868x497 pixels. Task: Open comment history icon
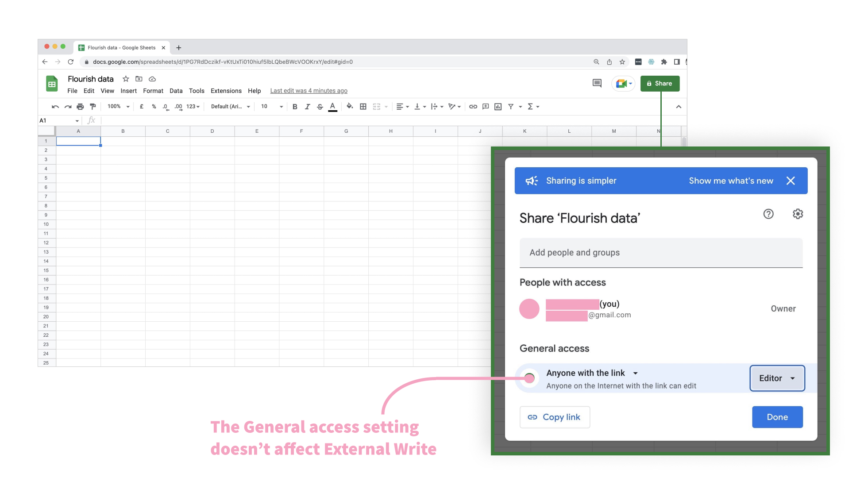[x=597, y=83]
